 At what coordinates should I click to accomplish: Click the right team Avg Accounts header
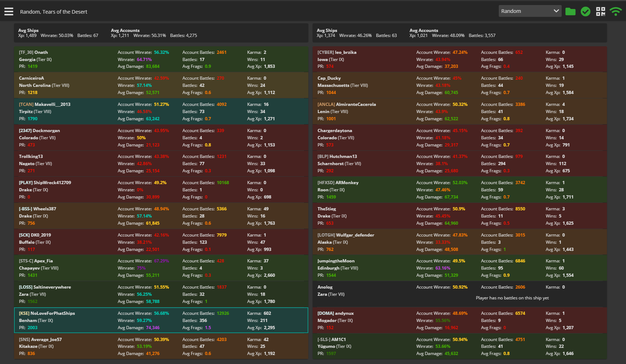coord(423,31)
